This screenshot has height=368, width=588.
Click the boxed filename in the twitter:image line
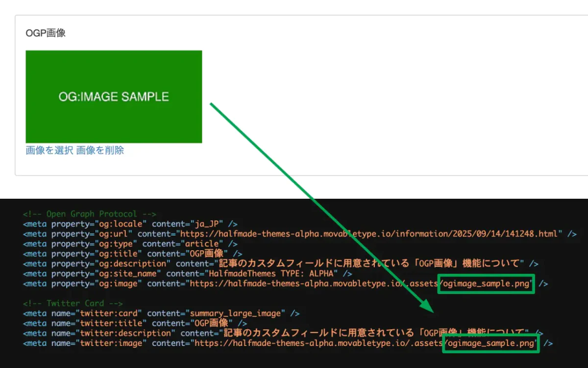(x=490, y=343)
